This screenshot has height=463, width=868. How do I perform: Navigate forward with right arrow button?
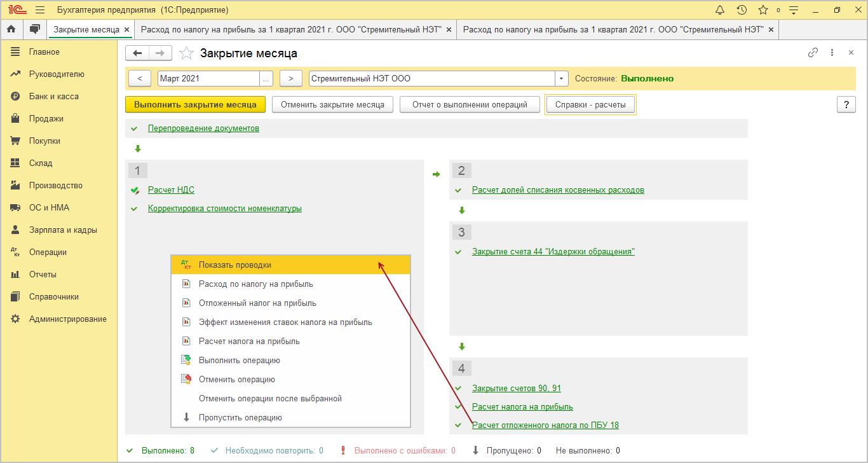click(160, 53)
